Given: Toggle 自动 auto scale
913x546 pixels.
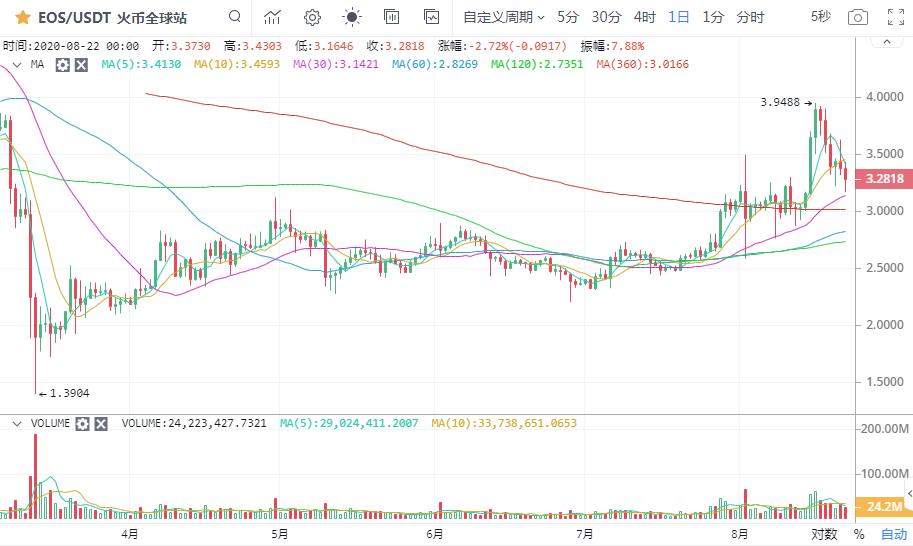Looking at the screenshot, I should (892, 535).
